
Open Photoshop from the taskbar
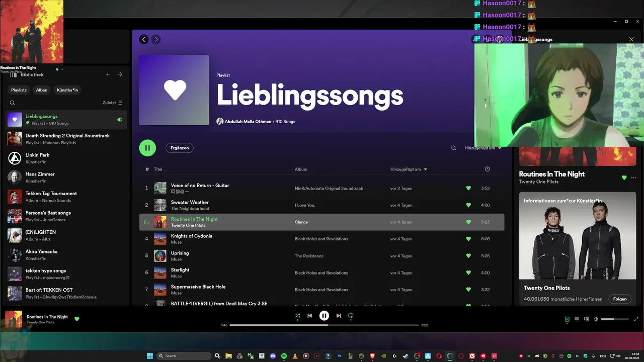(x=340, y=356)
